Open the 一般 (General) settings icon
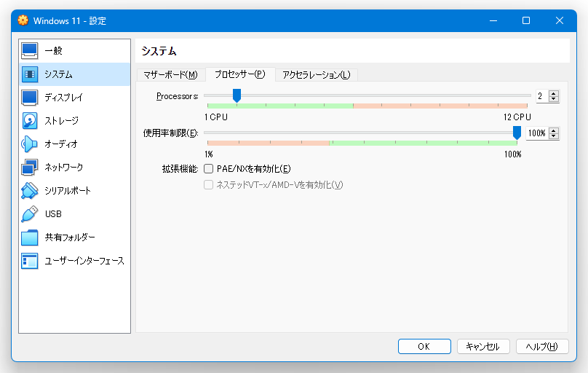 [x=30, y=51]
